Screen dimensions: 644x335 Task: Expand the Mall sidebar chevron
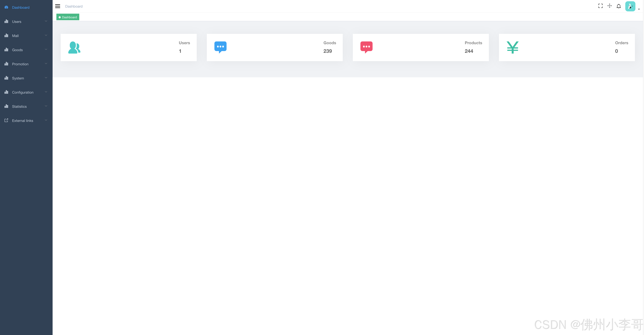(46, 35)
